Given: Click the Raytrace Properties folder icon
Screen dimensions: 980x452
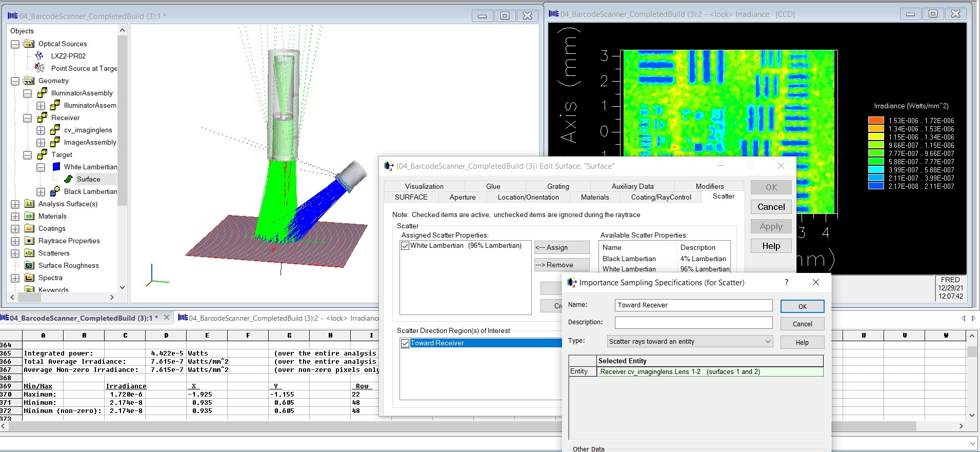Looking at the screenshot, I should (29, 241).
